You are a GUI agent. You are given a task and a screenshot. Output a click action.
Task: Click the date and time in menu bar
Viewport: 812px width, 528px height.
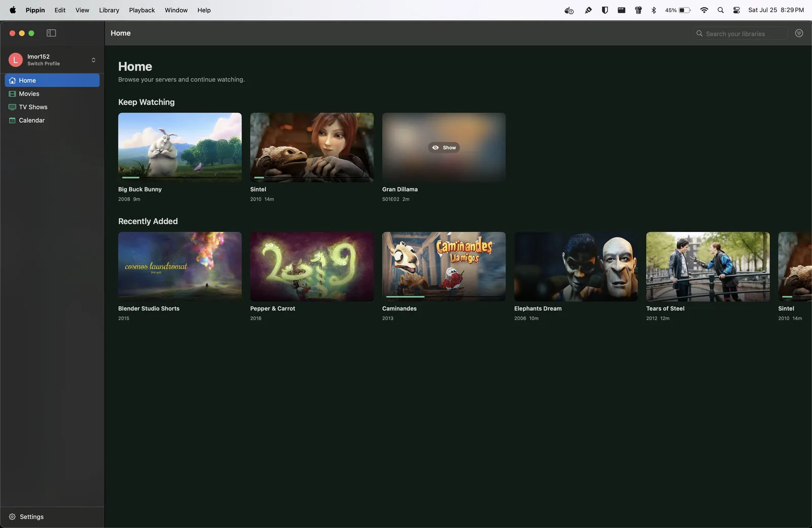[776, 10]
